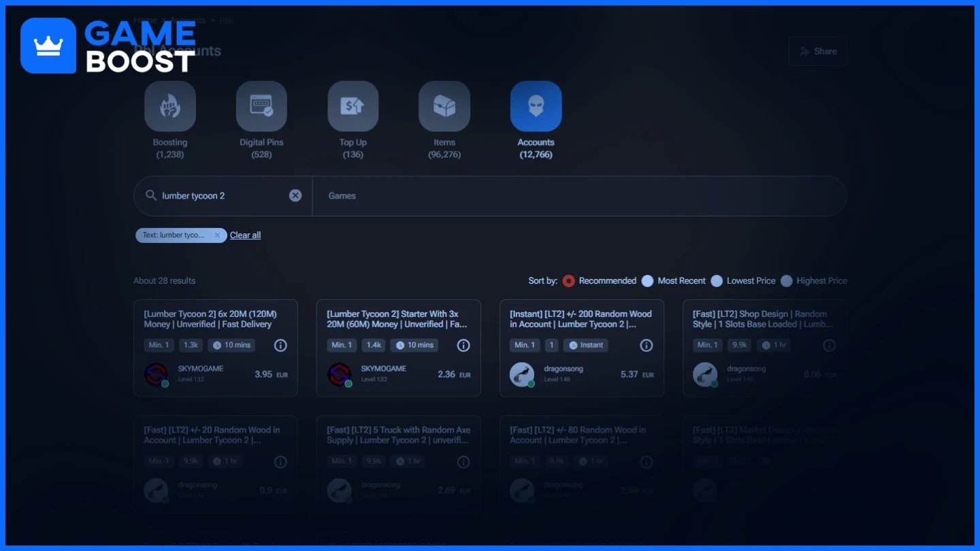Open the GameBoost logo home link
Image resolution: width=980 pixels, height=551 pixels.
point(109,46)
